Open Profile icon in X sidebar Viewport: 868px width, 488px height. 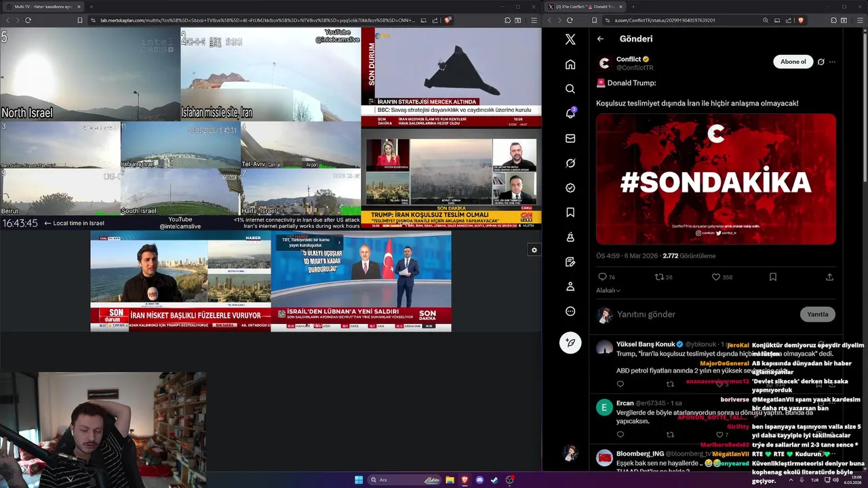tap(570, 287)
